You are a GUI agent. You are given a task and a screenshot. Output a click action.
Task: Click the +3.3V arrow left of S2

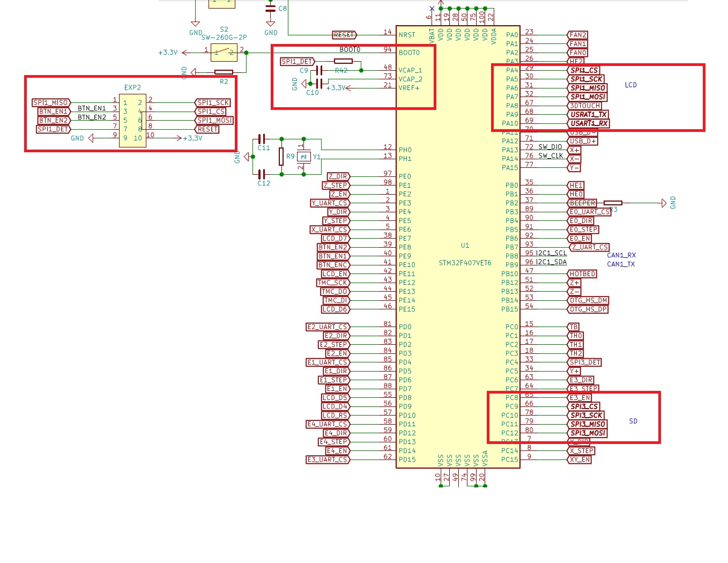[x=185, y=53]
